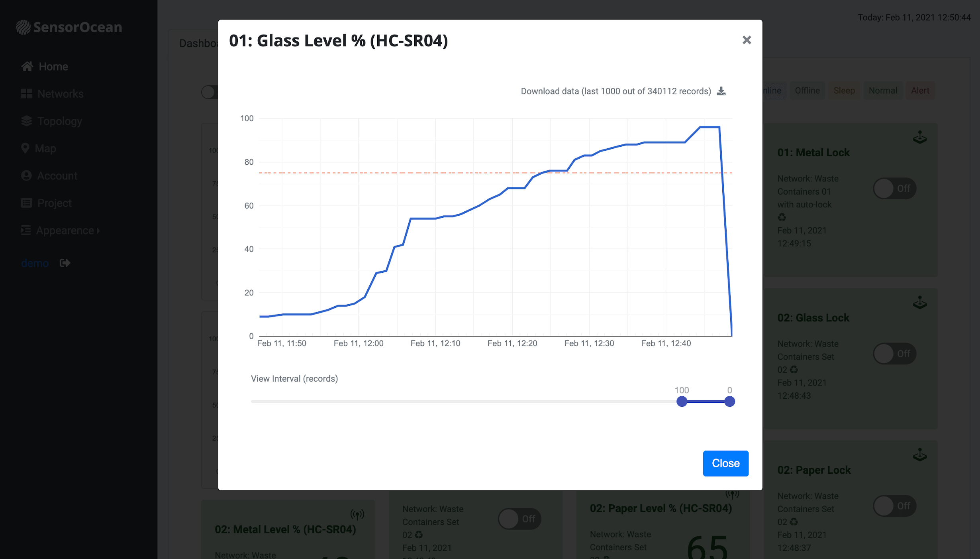This screenshot has width=980, height=559.
Task: Click the dialog title 01: Glass Level %
Action: (x=338, y=41)
